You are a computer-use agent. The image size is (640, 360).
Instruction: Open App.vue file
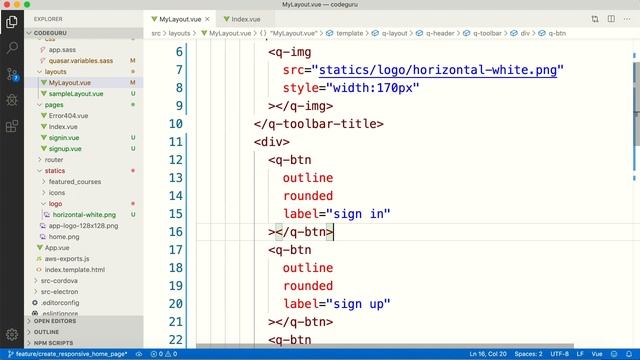[84, 248]
